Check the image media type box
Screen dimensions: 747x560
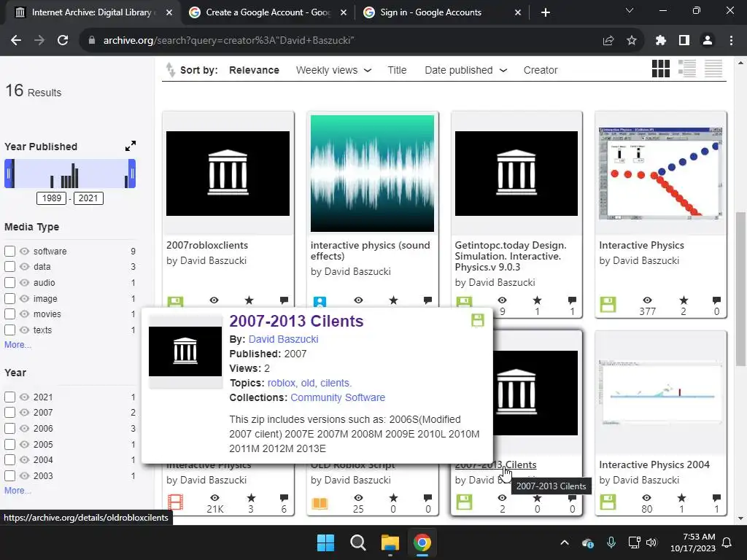point(9,298)
